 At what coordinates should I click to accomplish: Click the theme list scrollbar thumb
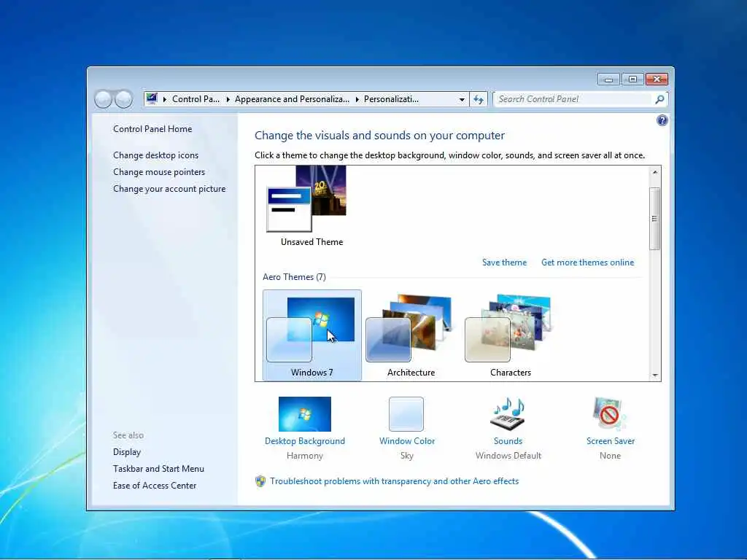click(x=655, y=219)
